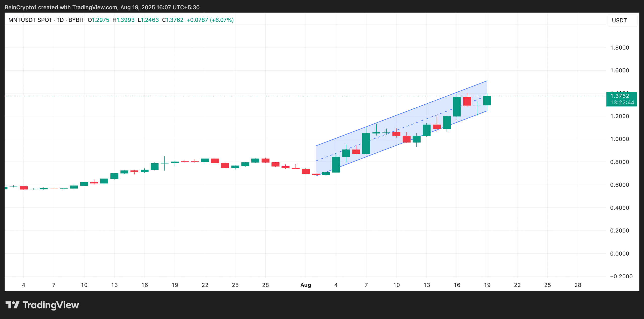
Task: Click the green candle on Aug 4
Action: click(x=336, y=165)
